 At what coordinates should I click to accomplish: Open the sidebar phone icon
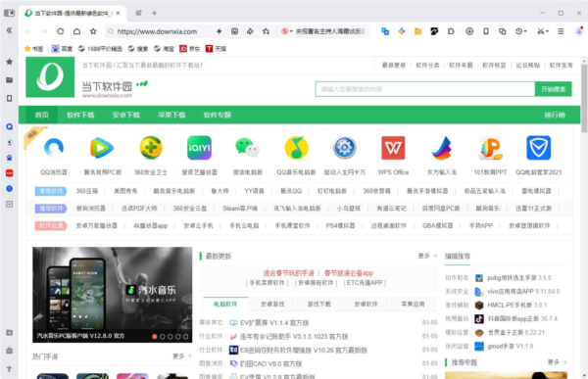(10, 98)
